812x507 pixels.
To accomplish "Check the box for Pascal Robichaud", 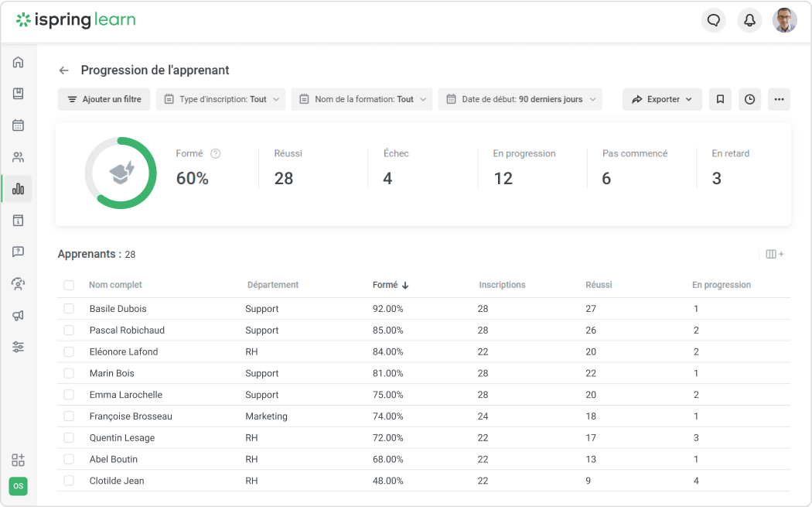I will [69, 331].
